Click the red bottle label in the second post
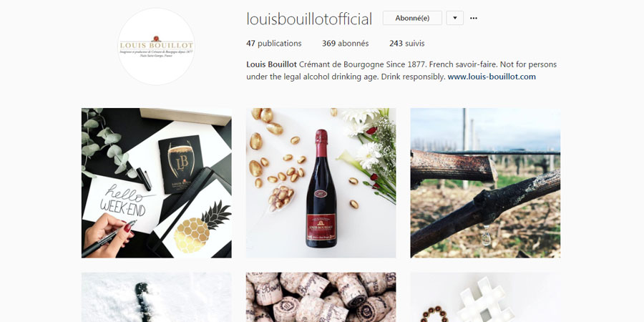This screenshot has width=644, height=322. pyautogui.click(x=321, y=226)
